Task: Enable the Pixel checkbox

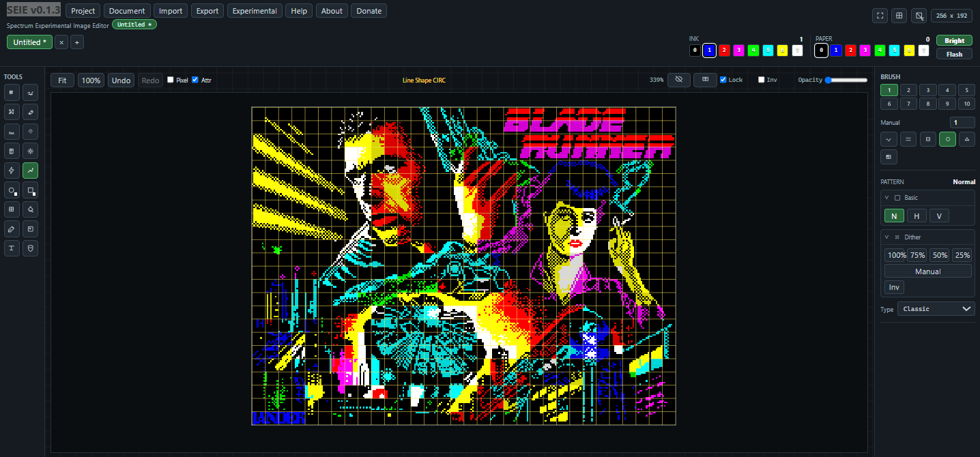Action: tap(171, 80)
